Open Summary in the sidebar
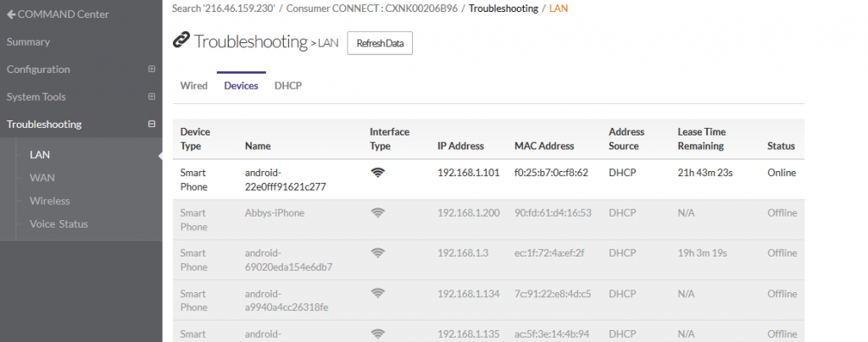This screenshot has height=342, width=868. click(28, 42)
